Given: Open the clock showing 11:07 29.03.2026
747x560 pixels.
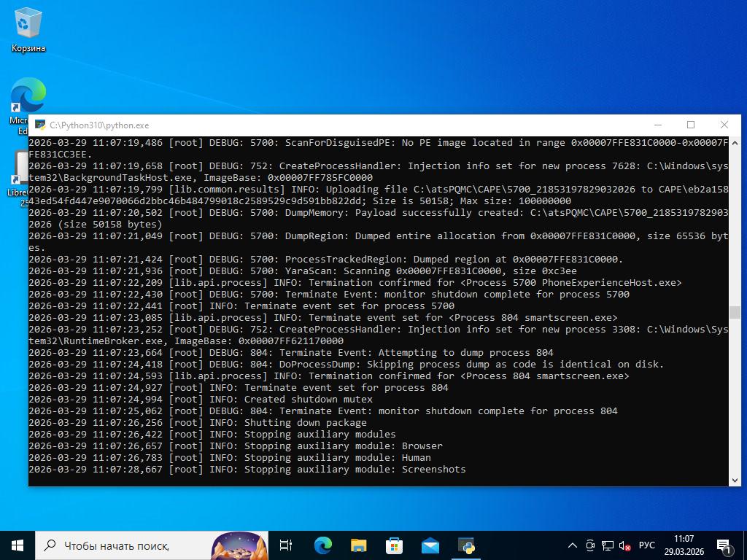Looking at the screenshot, I should pos(684,545).
